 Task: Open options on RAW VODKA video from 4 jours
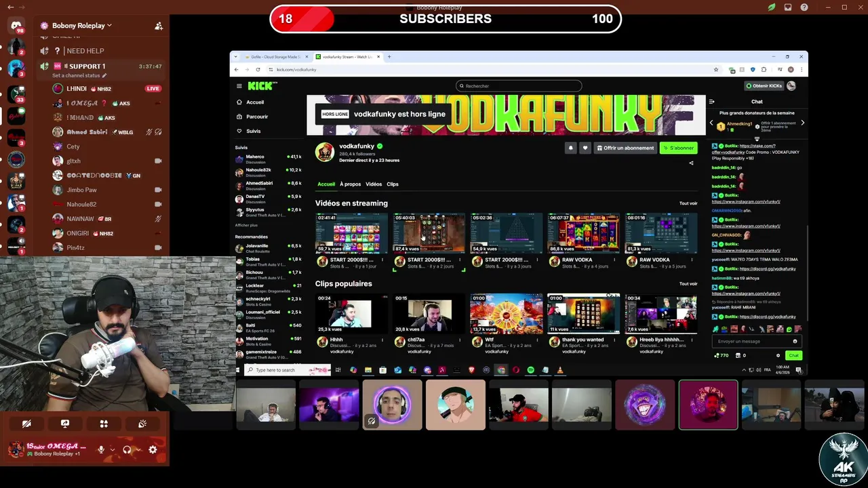(613, 260)
